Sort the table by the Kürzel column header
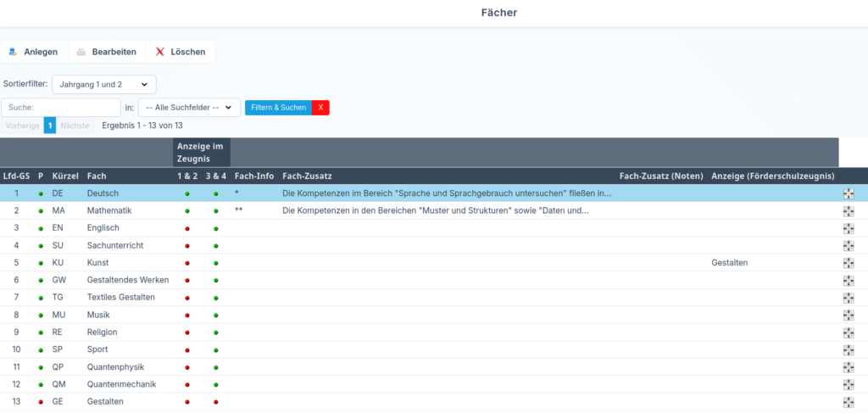Image resolution: width=868 pixels, height=419 pixels. 65,176
